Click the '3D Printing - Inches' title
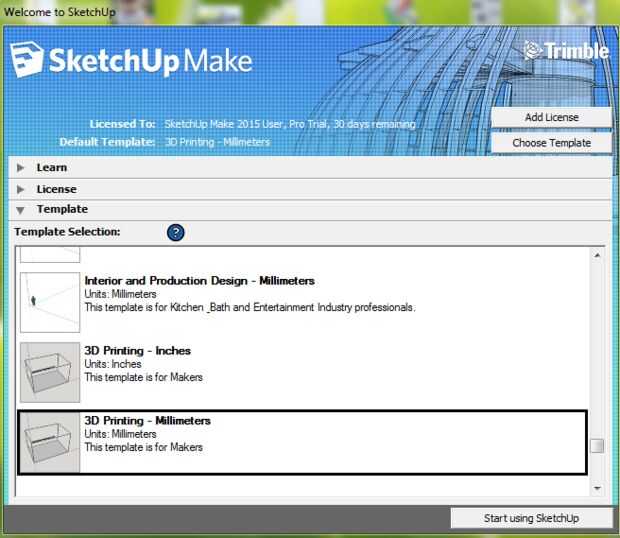 pos(138,351)
